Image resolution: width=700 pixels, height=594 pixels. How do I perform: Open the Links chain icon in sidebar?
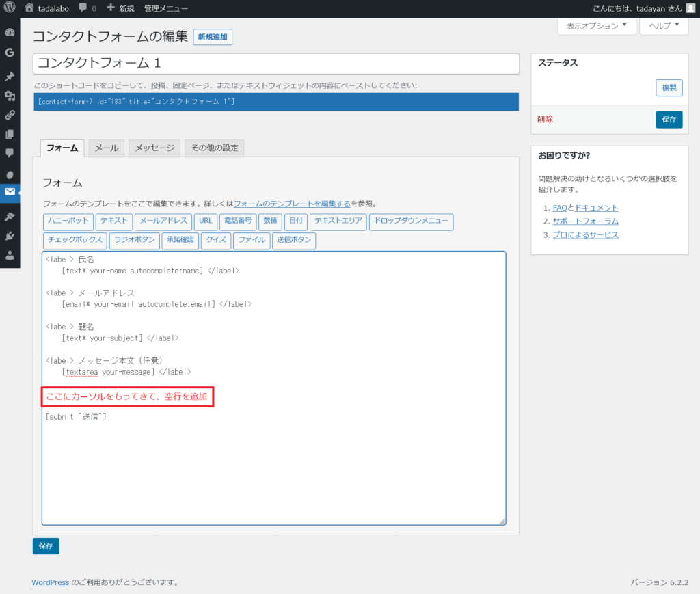pos(10,115)
